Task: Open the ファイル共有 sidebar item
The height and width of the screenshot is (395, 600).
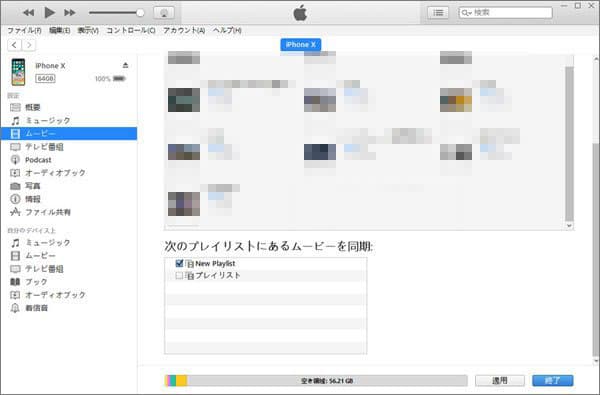Action: (x=69, y=212)
